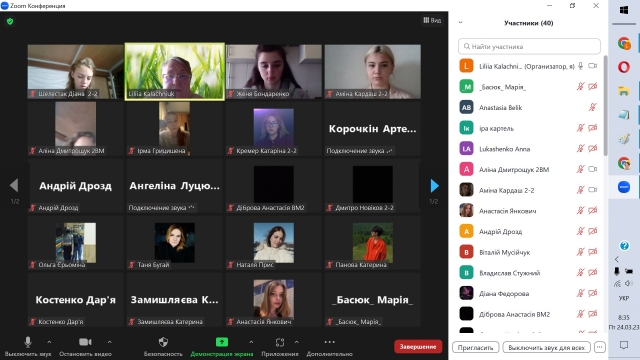Open Opera browser from taskbar
640x360 pixels.
point(624,67)
